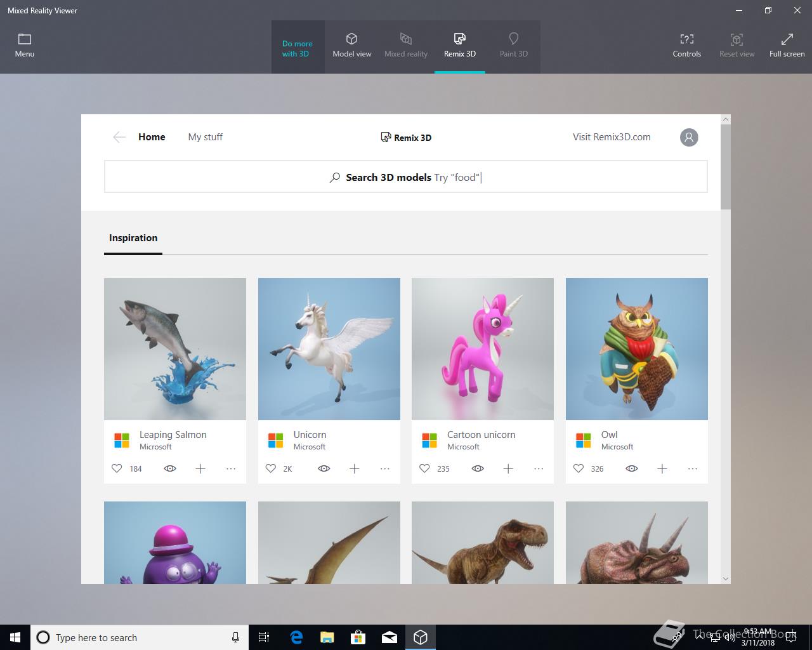Screen dimensions: 812x650
Task: Open Leaping Salmon model thumbnail
Action: 175,349
